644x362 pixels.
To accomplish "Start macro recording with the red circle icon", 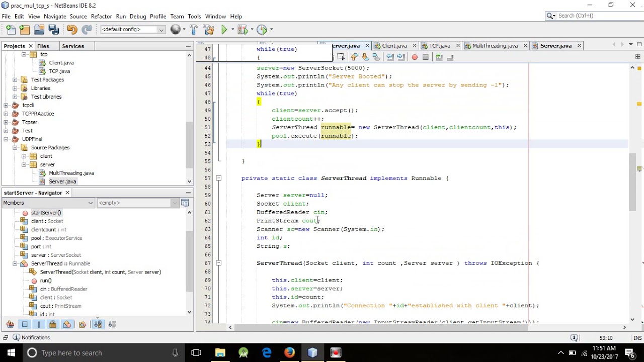I will [x=415, y=57].
